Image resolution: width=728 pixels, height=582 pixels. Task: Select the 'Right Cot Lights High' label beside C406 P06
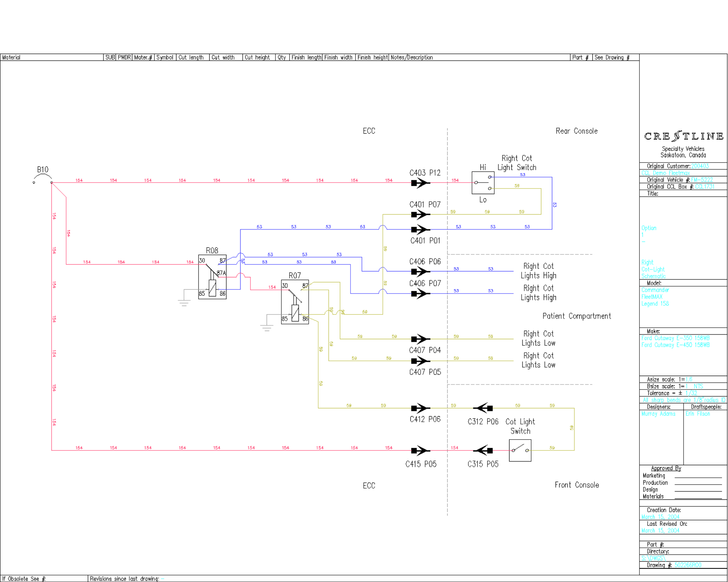click(538, 271)
